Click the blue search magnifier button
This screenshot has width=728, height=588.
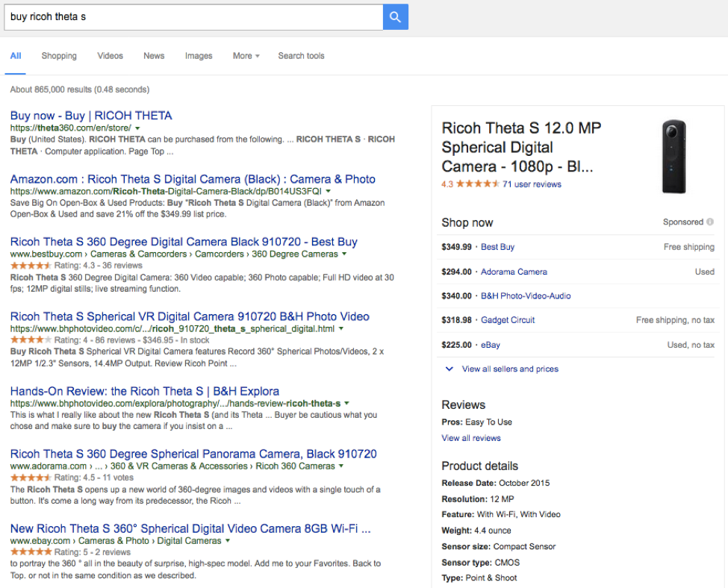(x=395, y=17)
